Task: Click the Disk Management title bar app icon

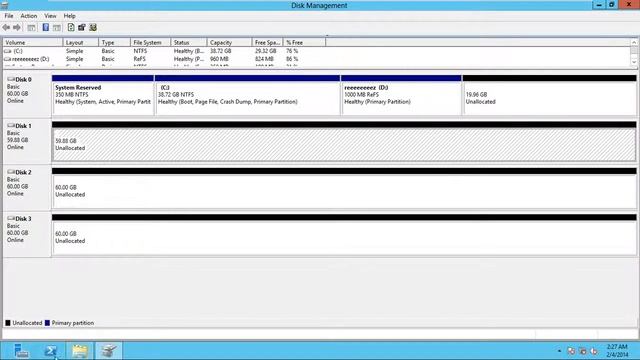Action: (4, 5)
